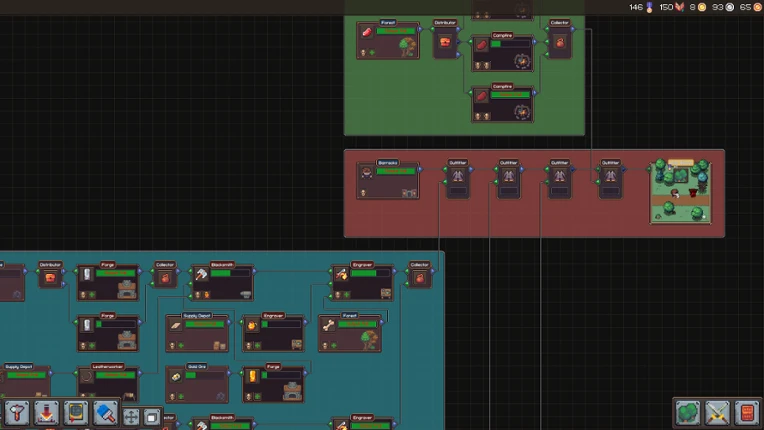Viewport: 764px width, 430px height.
Task: Click the first Outfitter node beside Barracks
Action: [458, 179]
